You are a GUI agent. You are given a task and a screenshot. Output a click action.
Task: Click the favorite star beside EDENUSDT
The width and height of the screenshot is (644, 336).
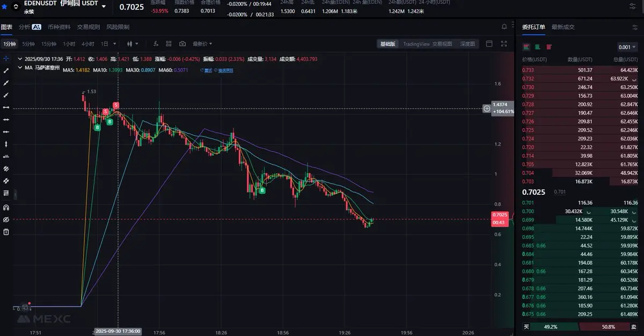[5, 7]
